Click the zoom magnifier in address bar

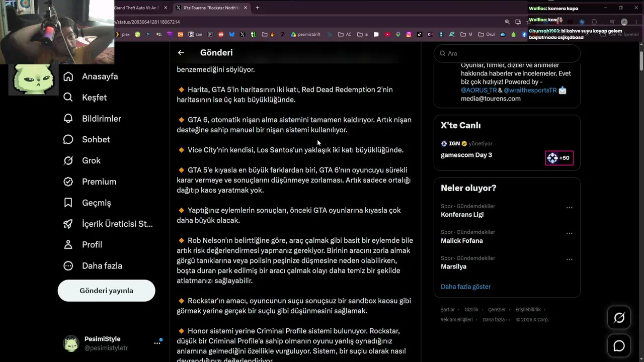[507, 22]
